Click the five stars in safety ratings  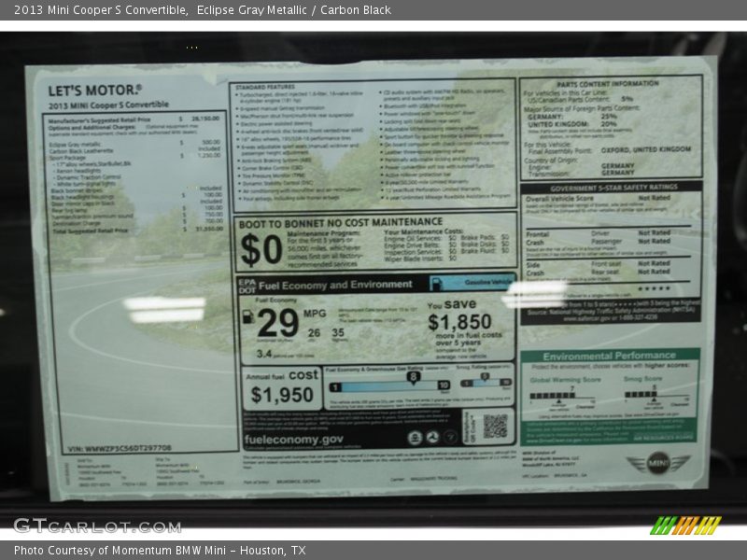[655, 288]
